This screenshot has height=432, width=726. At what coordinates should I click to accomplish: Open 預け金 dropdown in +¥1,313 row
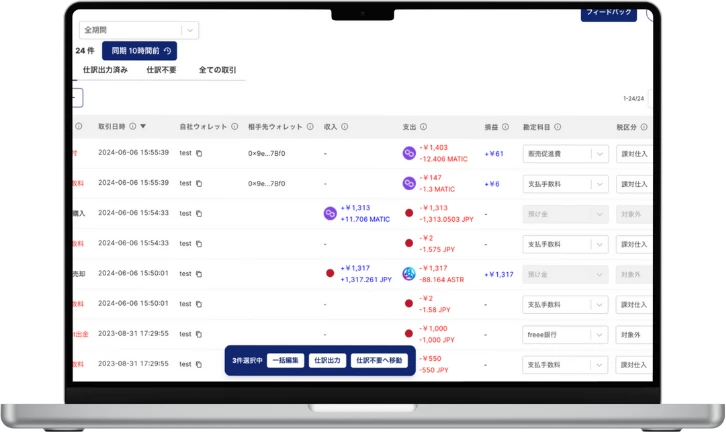tap(565, 214)
